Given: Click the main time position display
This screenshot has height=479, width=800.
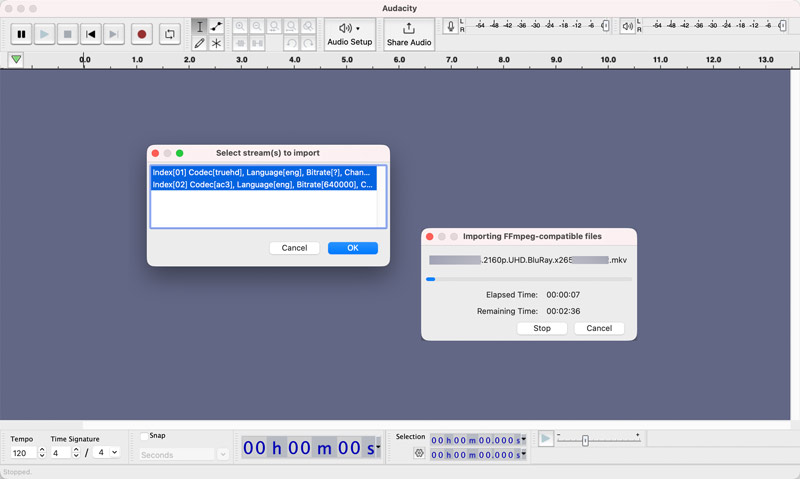Looking at the screenshot, I should 309,448.
